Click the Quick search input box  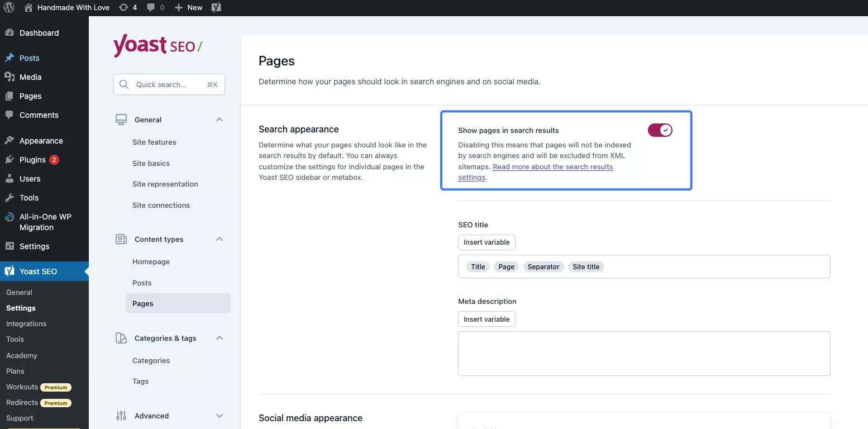[169, 84]
